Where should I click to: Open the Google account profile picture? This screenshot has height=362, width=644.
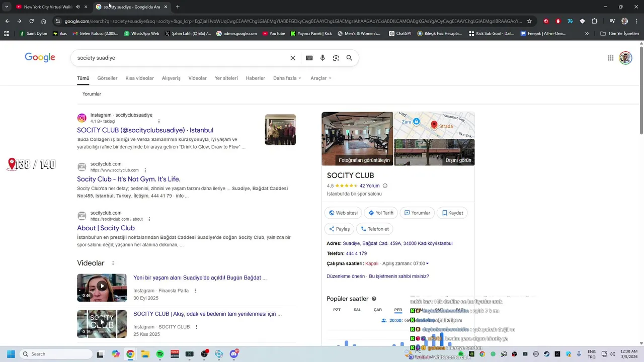625,58
